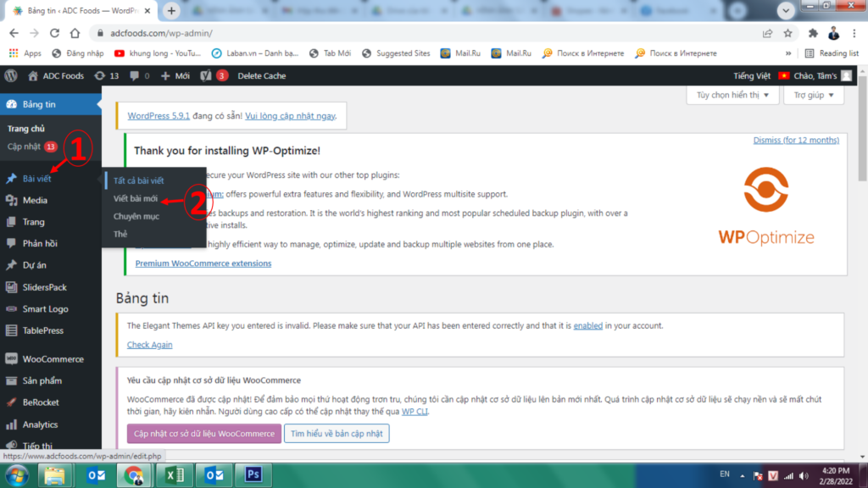Click the WPOptimize logo image
868x488 pixels.
(766, 206)
